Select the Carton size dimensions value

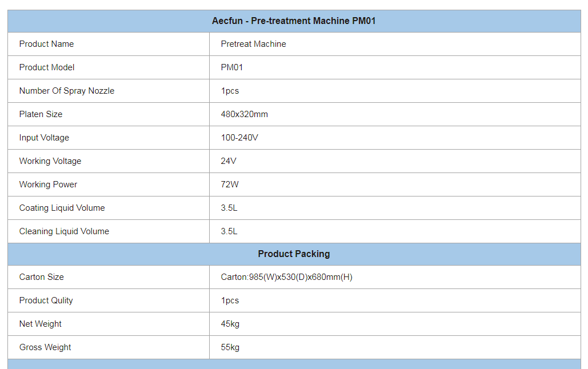(286, 277)
